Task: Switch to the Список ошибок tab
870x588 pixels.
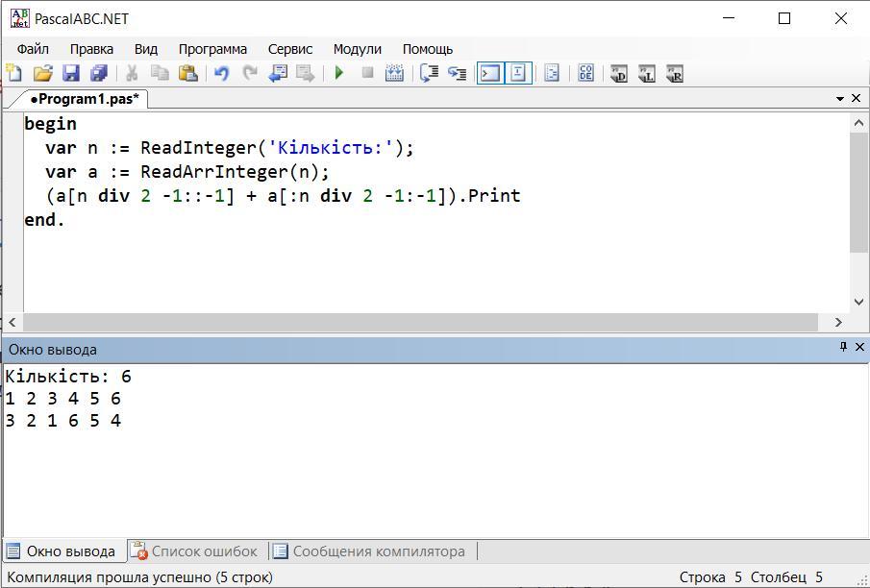Action: [x=195, y=551]
